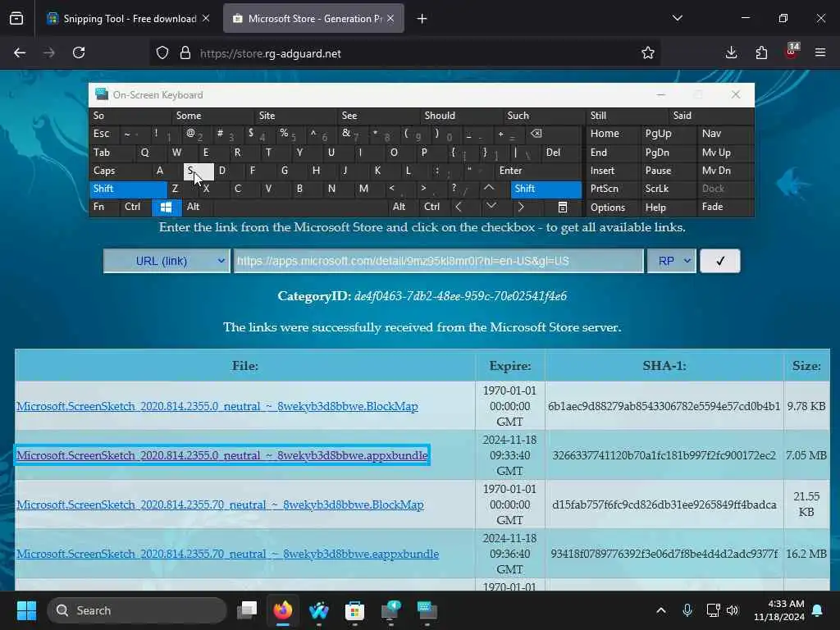
Task: Open the 2355.70 BlockMap file link
Action: pos(220,504)
